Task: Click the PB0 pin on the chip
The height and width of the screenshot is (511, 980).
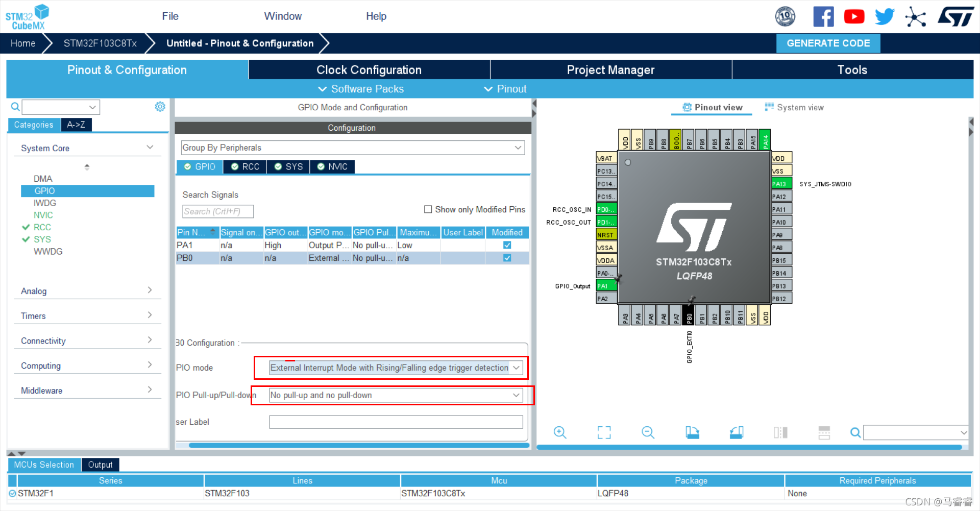Action: point(689,315)
